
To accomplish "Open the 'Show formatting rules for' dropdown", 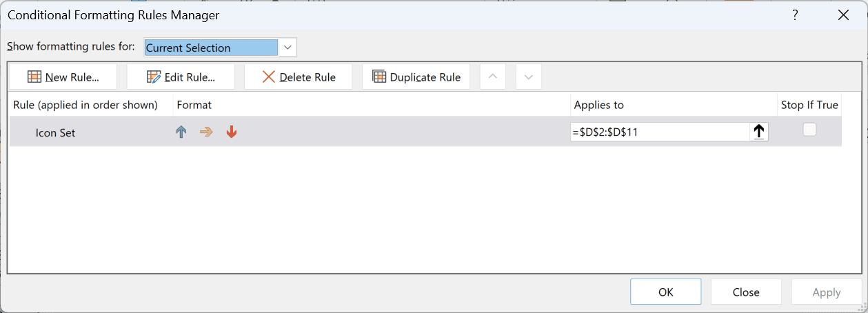I will tap(288, 48).
